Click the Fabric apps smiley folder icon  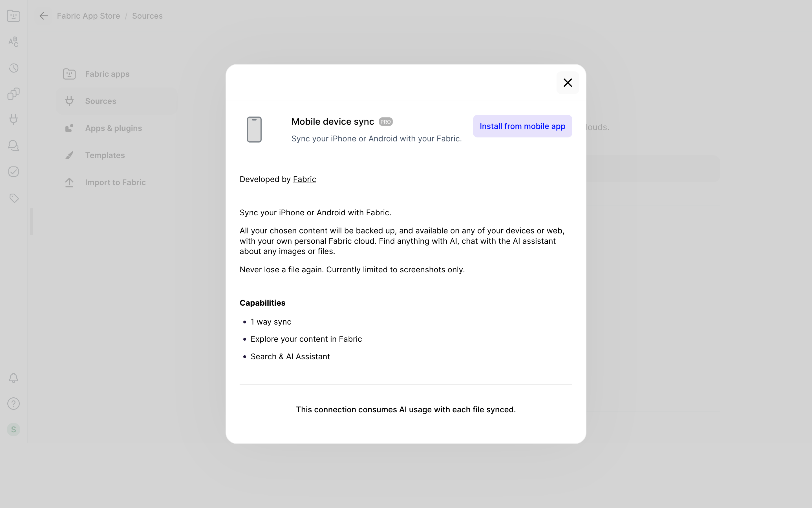pyautogui.click(x=69, y=74)
